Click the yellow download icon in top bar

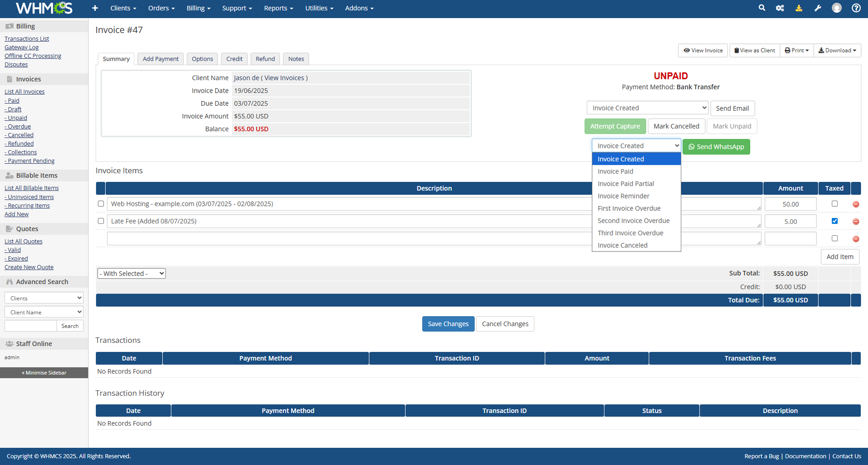tap(799, 8)
